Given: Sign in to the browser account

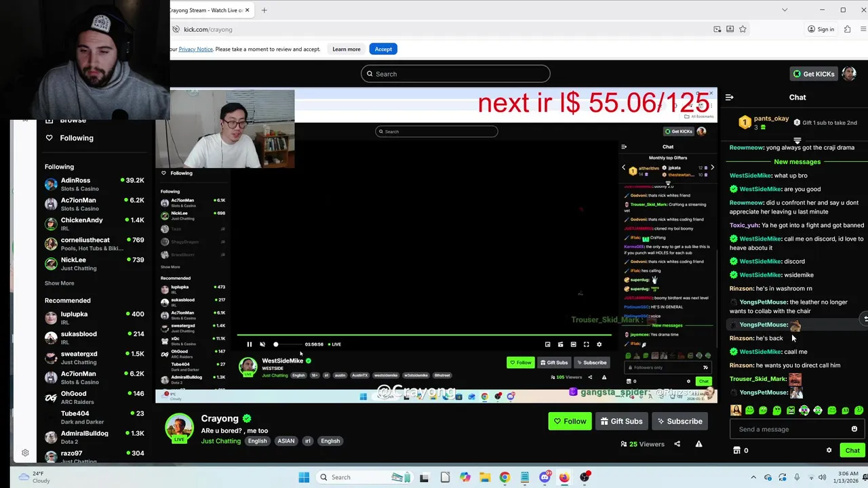Looking at the screenshot, I should click(821, 29).
